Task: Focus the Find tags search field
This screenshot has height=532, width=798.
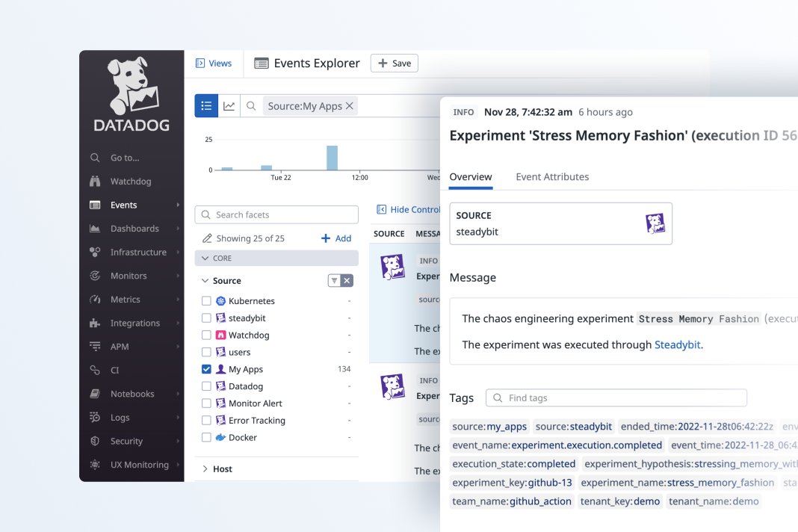Action: tap(616, 398)
